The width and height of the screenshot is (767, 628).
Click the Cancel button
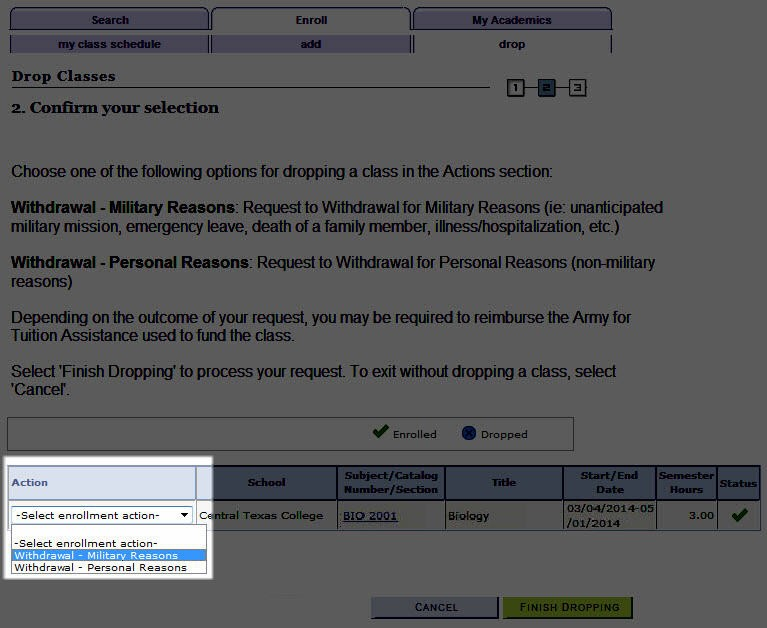[435, 607]
